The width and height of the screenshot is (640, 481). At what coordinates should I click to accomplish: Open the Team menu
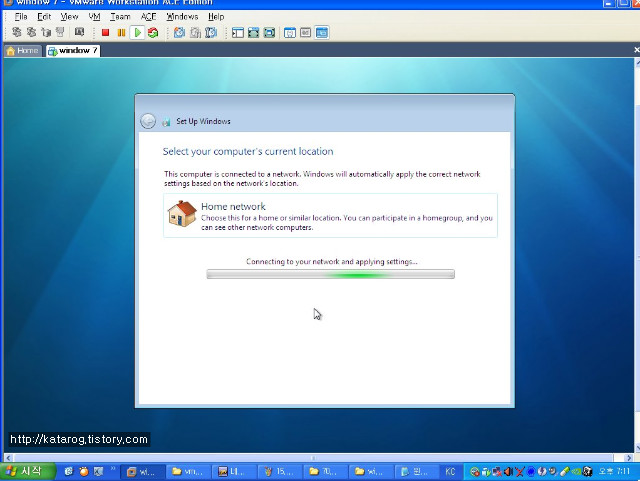coord(120,17)
